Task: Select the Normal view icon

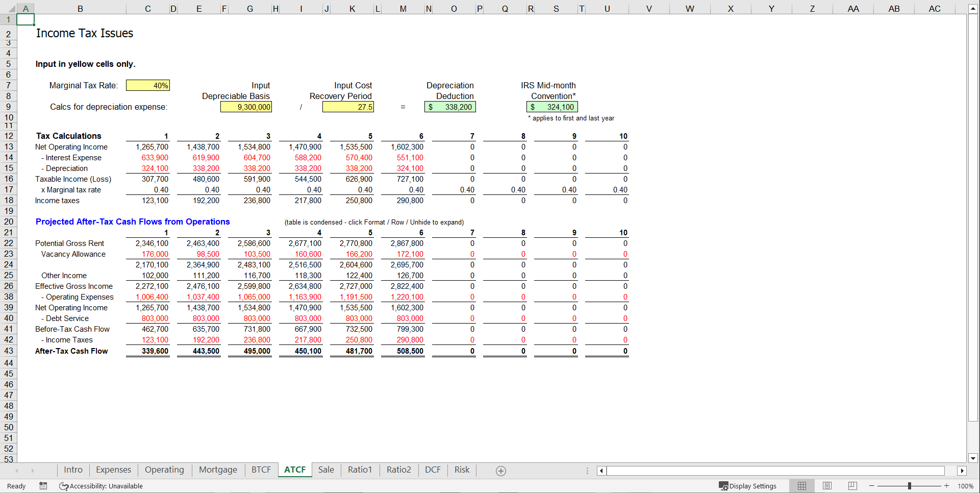Action: tap(801, 486)
